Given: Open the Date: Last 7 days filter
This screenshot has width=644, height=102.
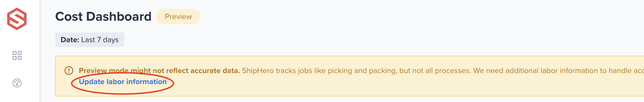Looking at the screenshot, I should 90,40.
